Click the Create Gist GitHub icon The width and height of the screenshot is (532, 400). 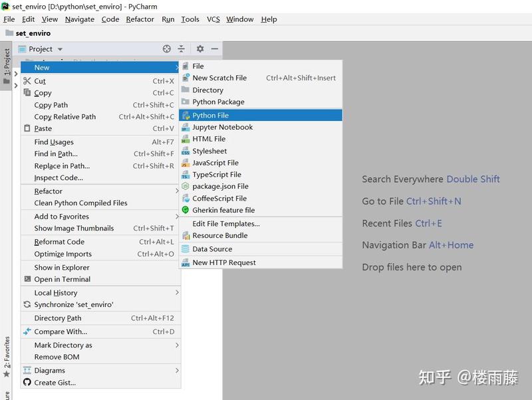pyautogui.click(x=27, y=382)
